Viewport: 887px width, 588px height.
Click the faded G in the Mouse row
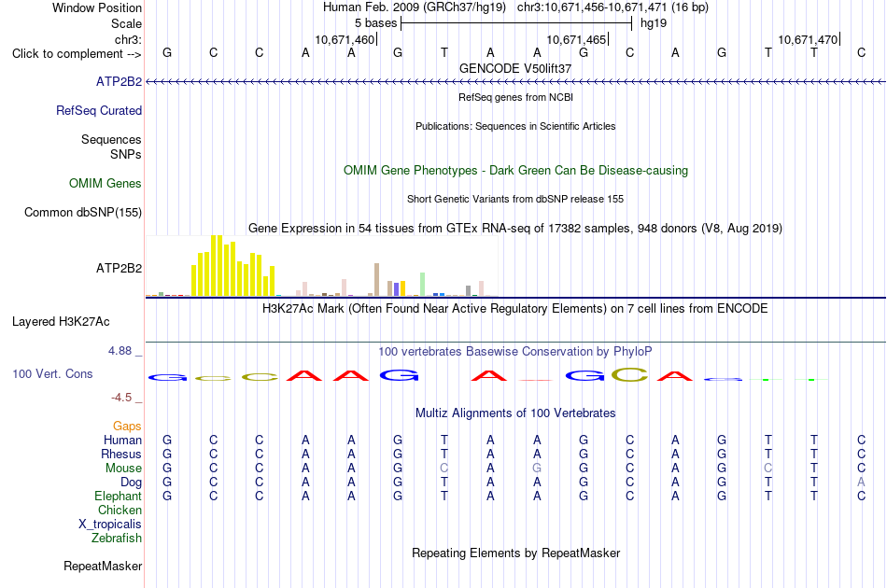537,469
